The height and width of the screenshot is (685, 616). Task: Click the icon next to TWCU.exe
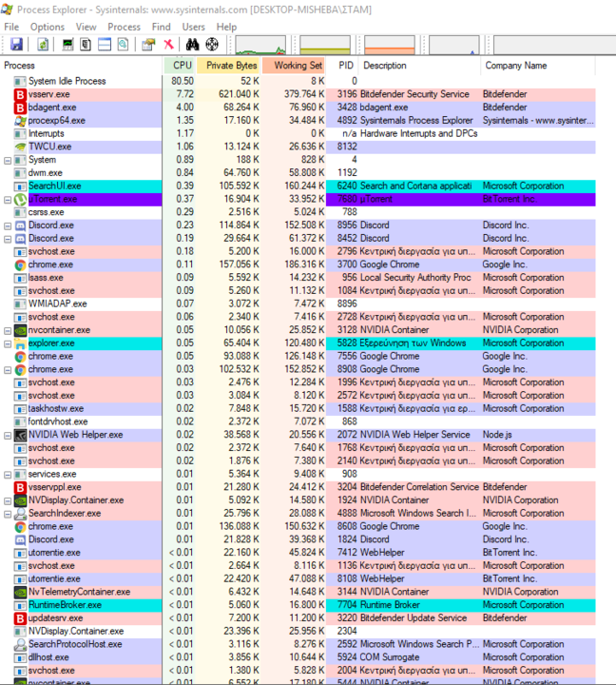(20, 147)
